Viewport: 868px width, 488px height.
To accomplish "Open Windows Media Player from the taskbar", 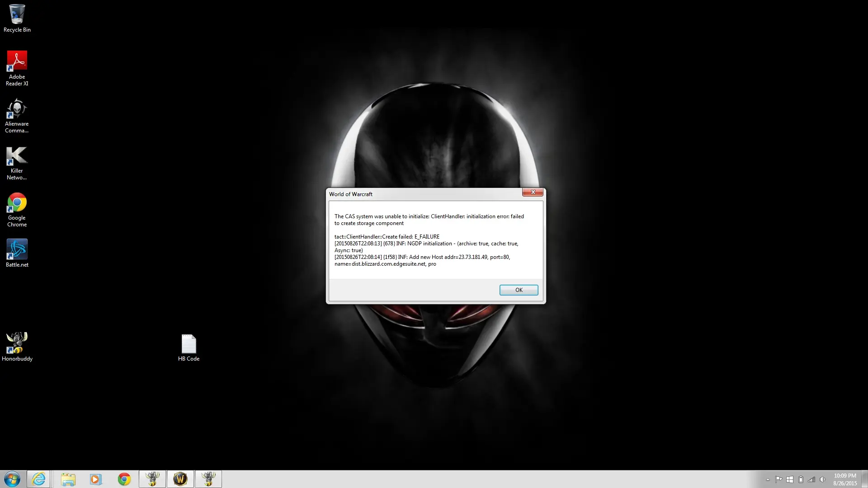I will click(x=96, y=479).
